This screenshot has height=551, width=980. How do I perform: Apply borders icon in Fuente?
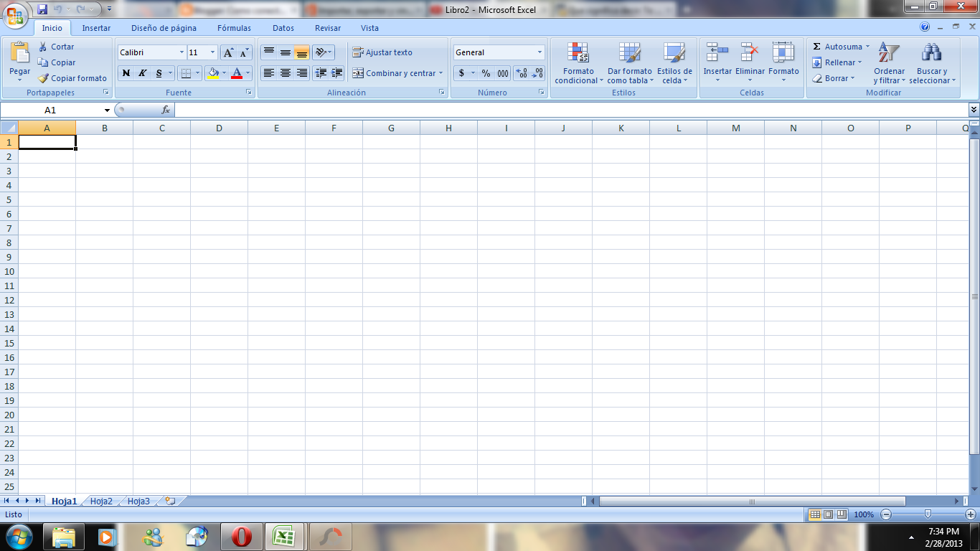click(186, 73)
